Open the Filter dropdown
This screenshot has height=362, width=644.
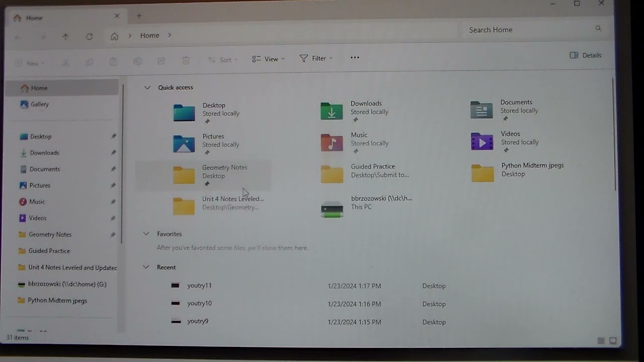point(316,58)
